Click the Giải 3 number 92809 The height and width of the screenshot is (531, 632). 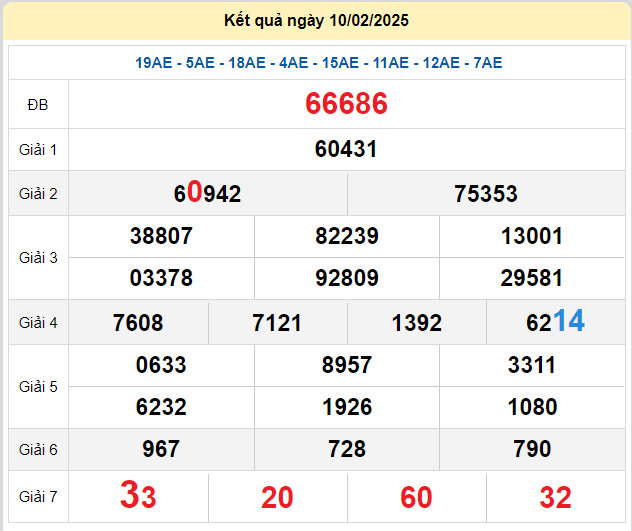point(347,278)
